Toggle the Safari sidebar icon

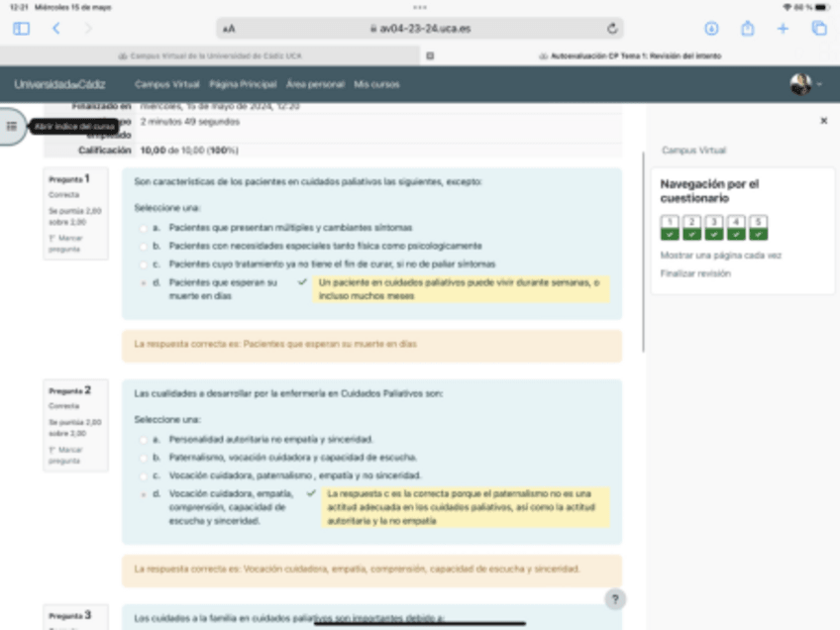tap(22, 29)
